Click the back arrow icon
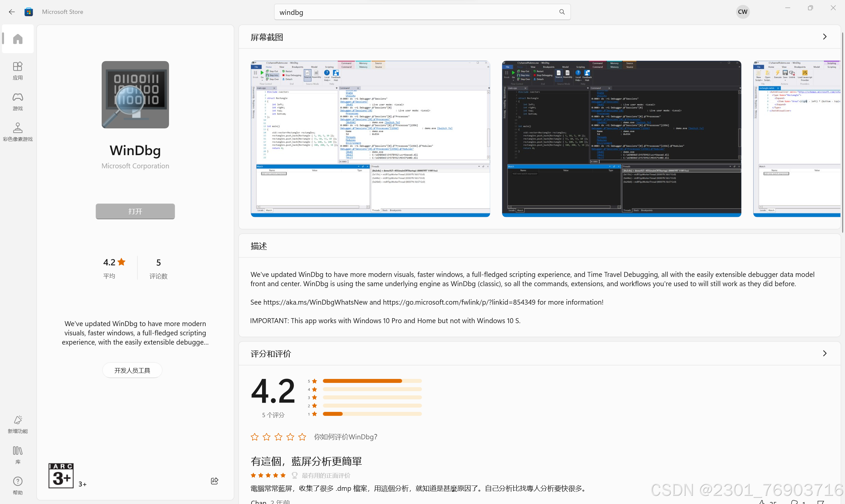The image size is (845, 504). (12, 12)
